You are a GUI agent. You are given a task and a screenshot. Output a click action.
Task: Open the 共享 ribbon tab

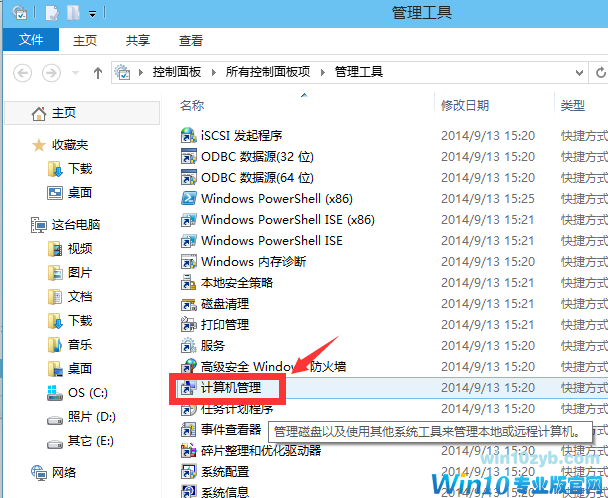pyautogui.click(x=138, y=40)
